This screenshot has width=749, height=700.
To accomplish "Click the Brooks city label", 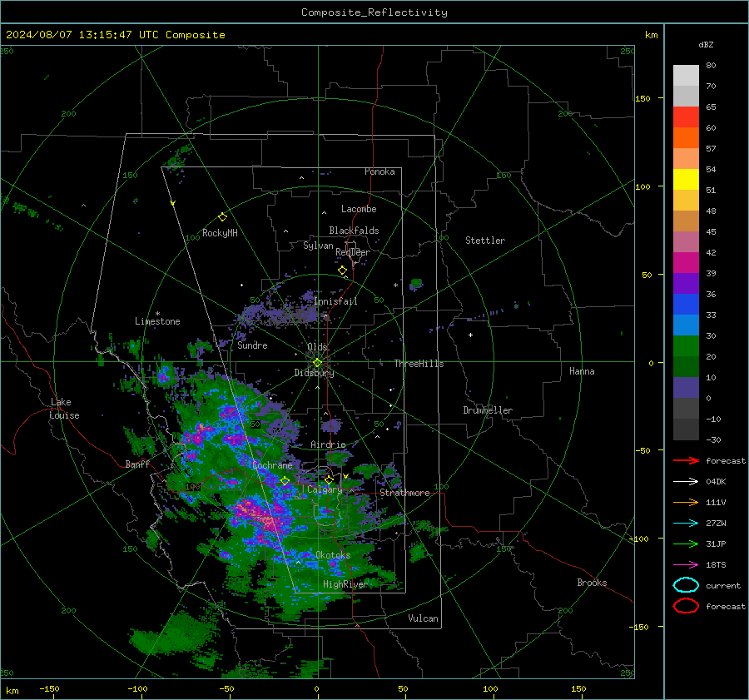I will coord(592,583).
